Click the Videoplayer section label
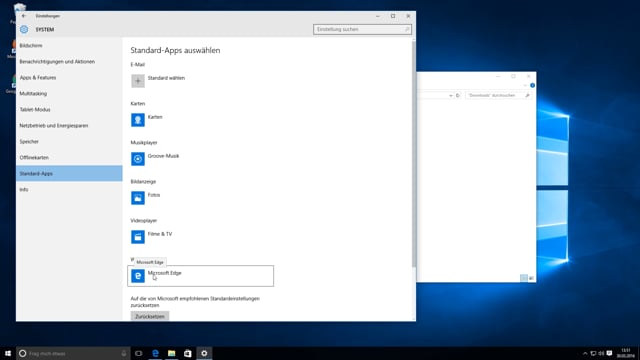640x360 pixels. [x=144, y=220]
